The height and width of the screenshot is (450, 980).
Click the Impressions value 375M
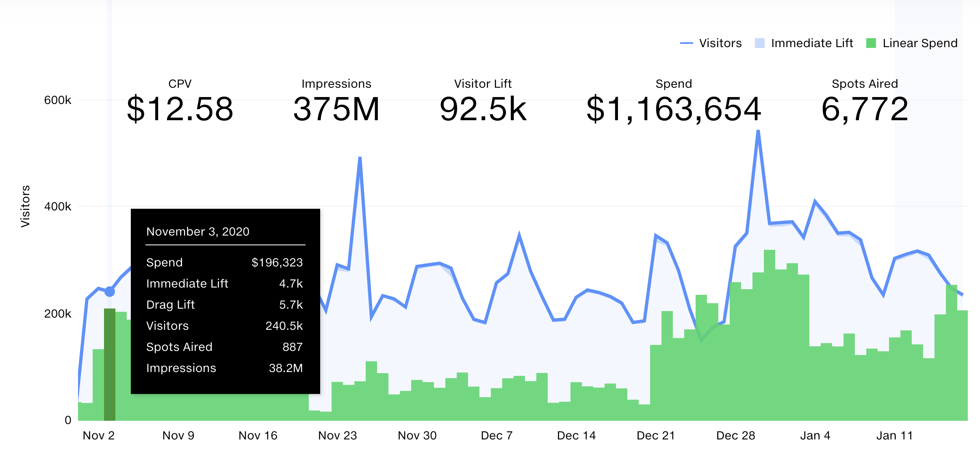click(x=336, y=109)
